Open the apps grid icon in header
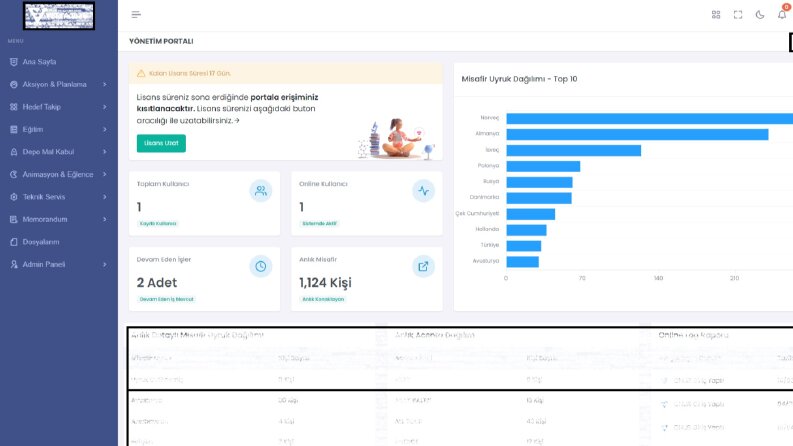The image size is (793, 446). point(716,15)
